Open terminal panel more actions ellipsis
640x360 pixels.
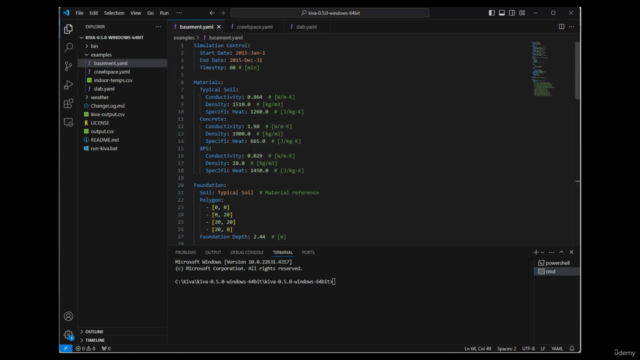(551, 252)
